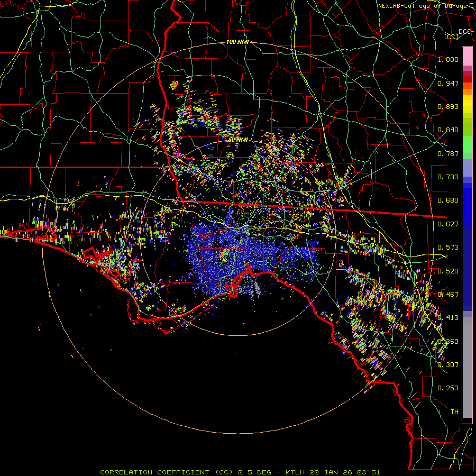Select the 0.520 scale value
This screenshot has width=476, height=476.
448,271
